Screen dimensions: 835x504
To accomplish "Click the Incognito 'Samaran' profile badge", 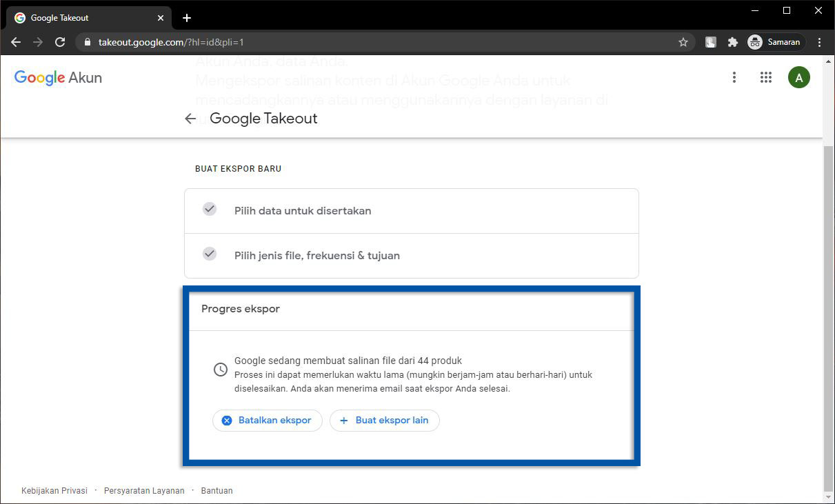I will pos(776,42).
